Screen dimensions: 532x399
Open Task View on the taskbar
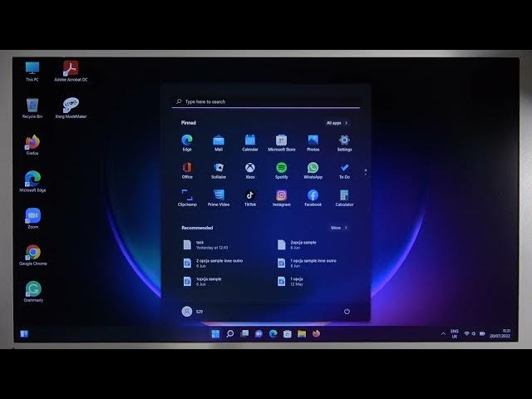(x=244, y=334)
